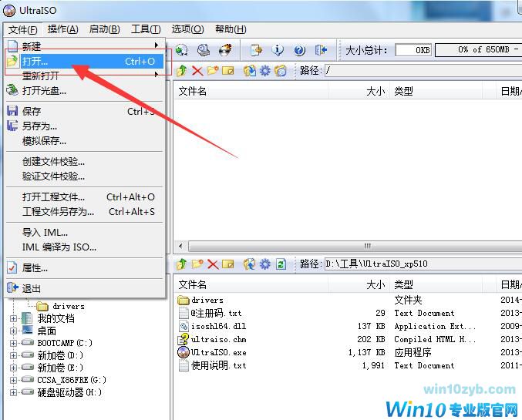Click the info icon in the toolbar
The height and width of the screenshot is (420, 522).
[x=278, y=50]
